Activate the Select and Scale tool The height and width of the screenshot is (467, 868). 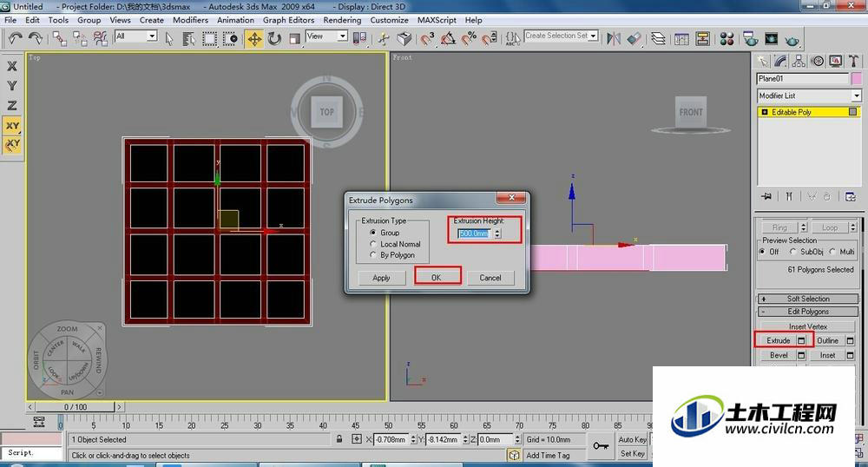[294, 38]
